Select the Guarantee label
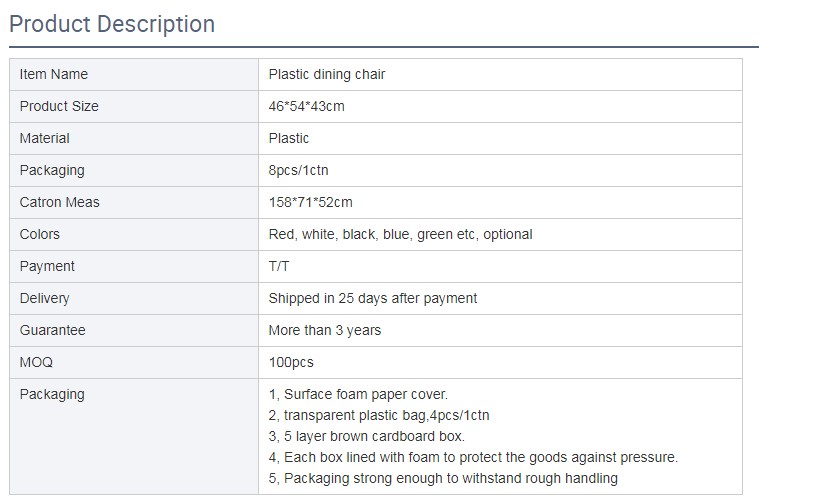The width and height of the screenshot is (835, 499). pos(53,330)
